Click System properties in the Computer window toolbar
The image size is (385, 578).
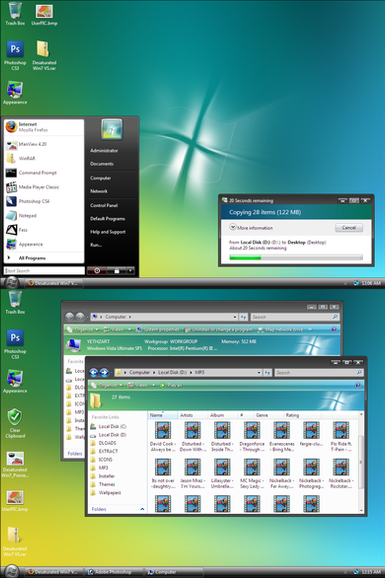click(157, 330)
